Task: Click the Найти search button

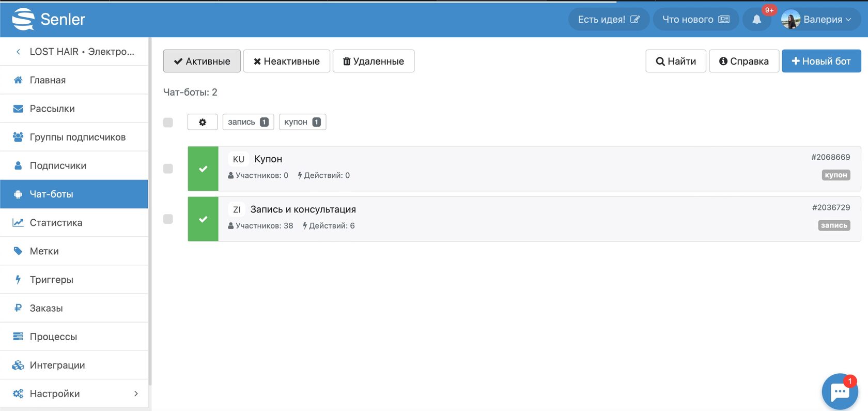Action: click(x=676, y=61)
